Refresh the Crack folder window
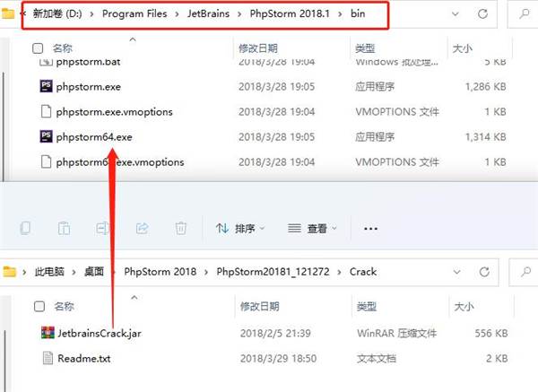Viewport: 538px width, 392px height. pos(484,272)
